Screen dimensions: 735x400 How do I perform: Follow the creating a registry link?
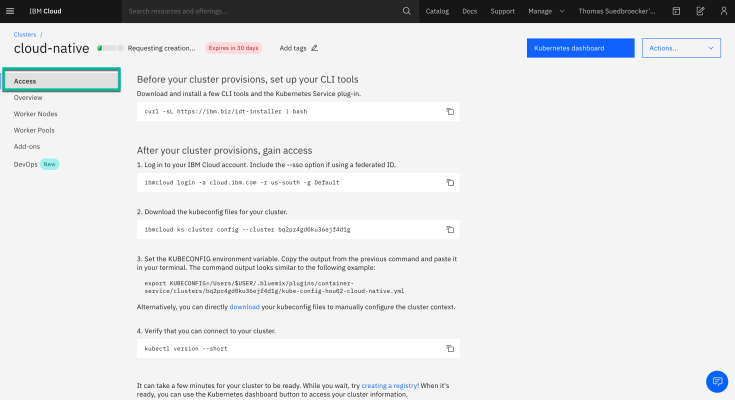[389, 385]
